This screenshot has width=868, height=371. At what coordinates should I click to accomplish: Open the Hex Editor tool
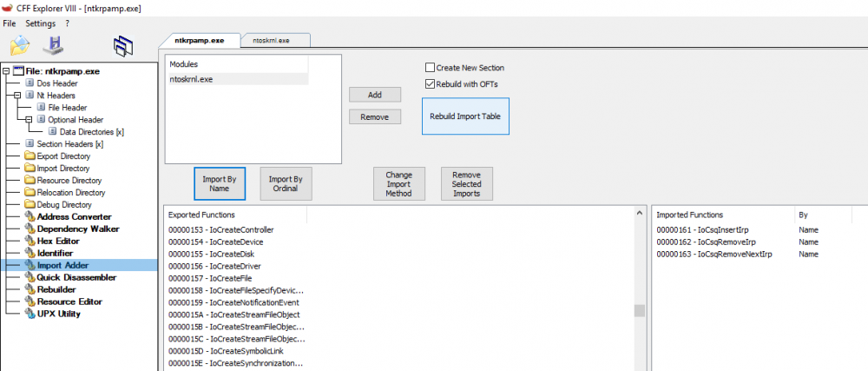59,241
